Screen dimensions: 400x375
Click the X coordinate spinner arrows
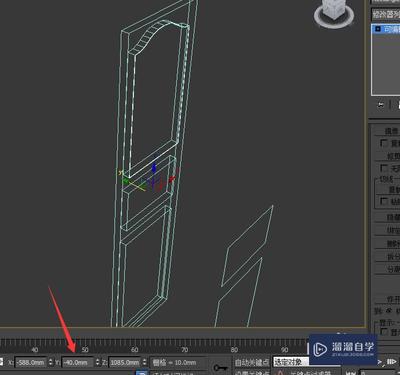pyautogui.click(x=51, y=362)
